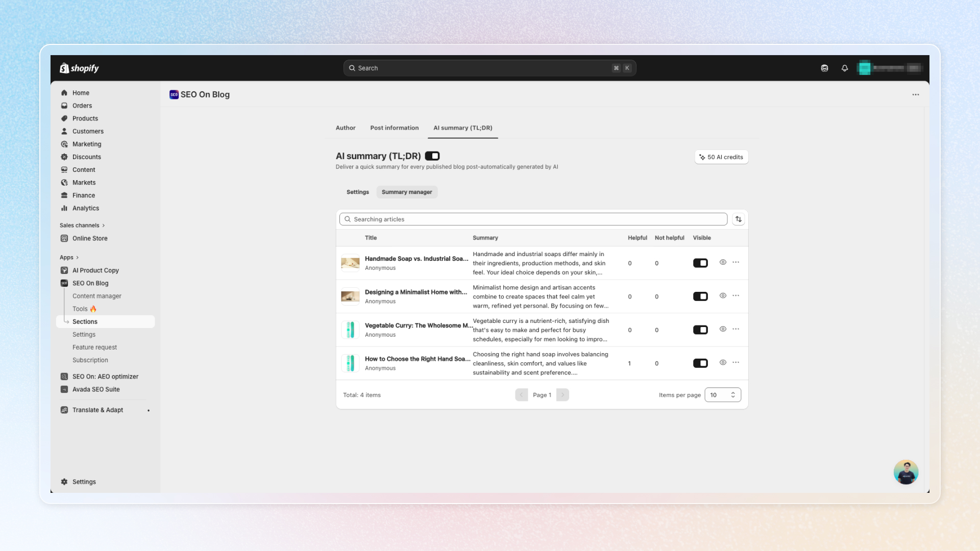
Task: Click the sort articles icon button
Action: [738, 219]
